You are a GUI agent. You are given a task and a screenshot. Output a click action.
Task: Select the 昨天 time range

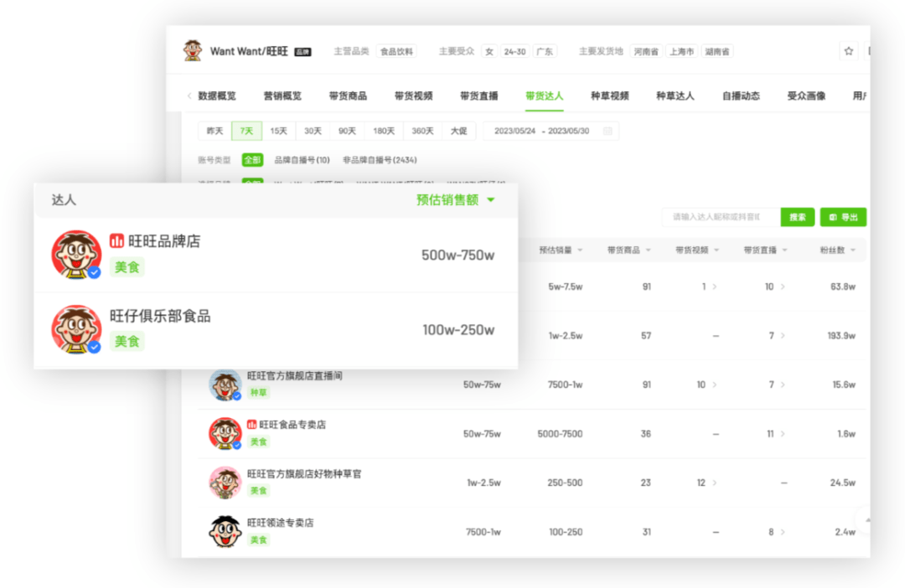[x=215, y=131]
